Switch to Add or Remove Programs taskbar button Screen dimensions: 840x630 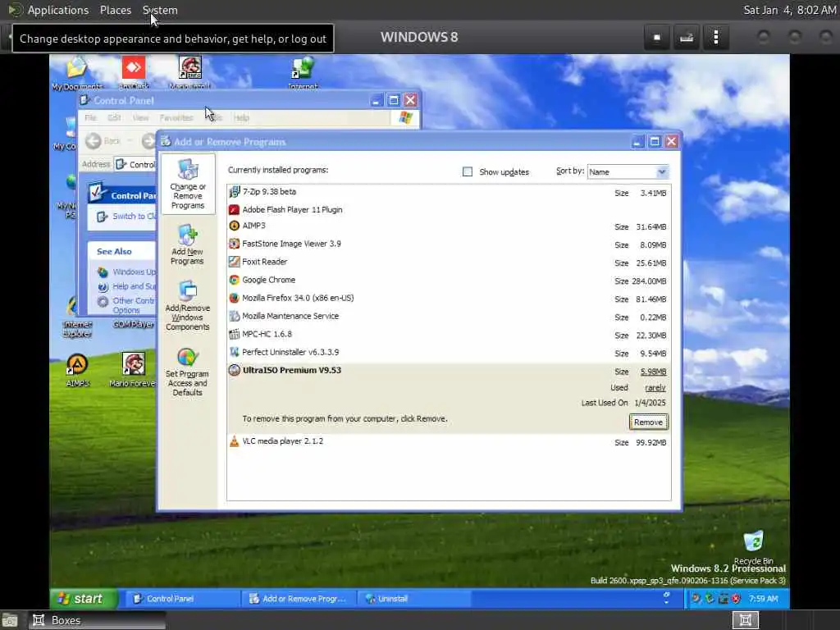pyautogui.click(x=298, y=598)
